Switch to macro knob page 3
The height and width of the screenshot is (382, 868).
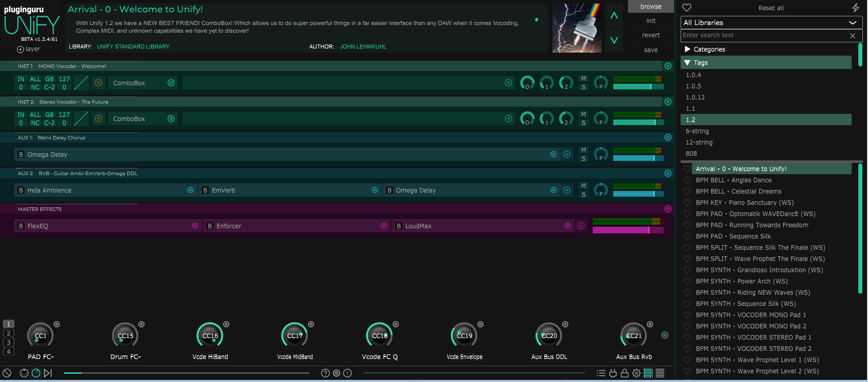coord(9,342)
